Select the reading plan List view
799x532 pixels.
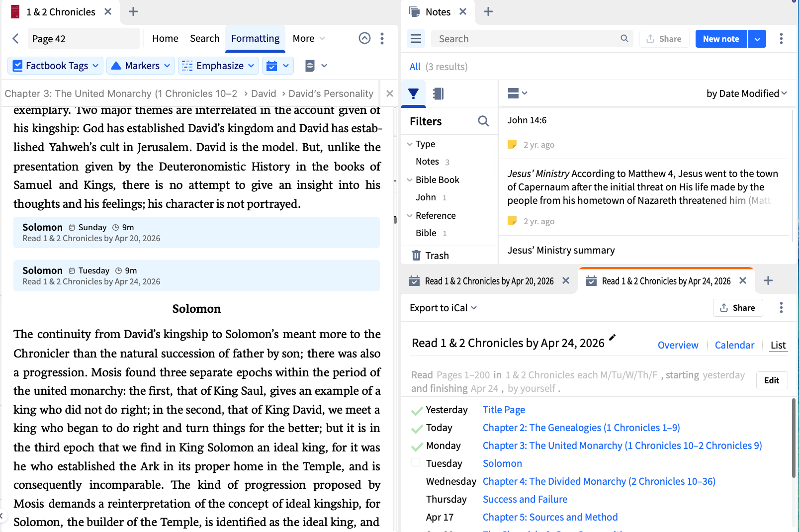pyautogui.click(x=778, y=345)
